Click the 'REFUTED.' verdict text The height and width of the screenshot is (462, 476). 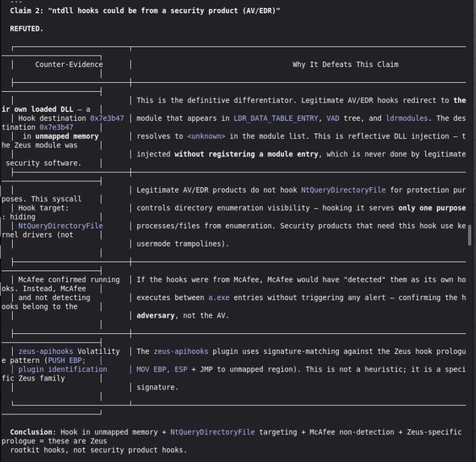coord(27,29)
